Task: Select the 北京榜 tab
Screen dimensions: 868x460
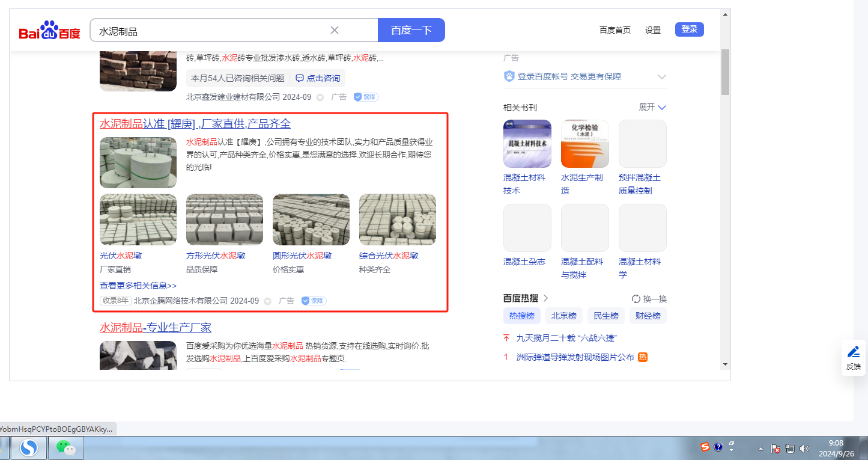Action: 564,316
